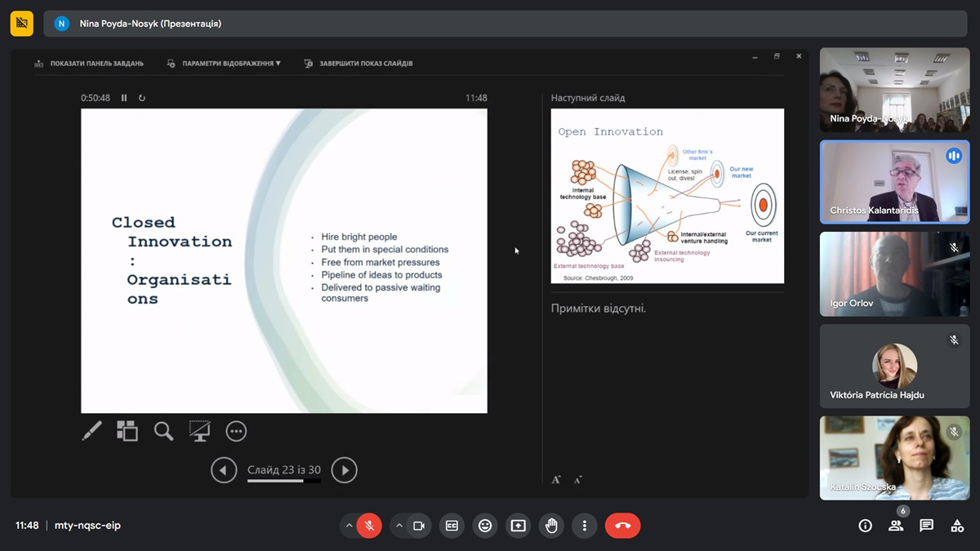Click Завершити показ слайдів to end show

coord(359,63)
